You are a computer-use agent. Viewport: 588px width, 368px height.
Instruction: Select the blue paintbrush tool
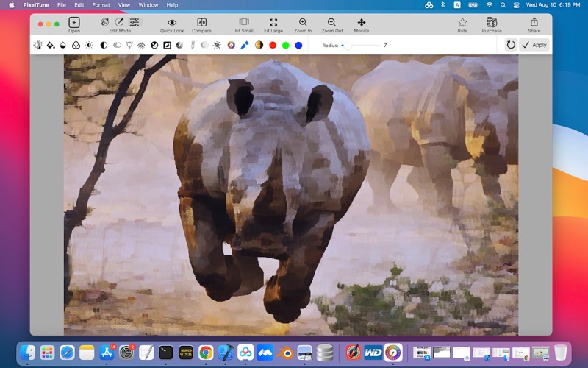pos(244,45)
